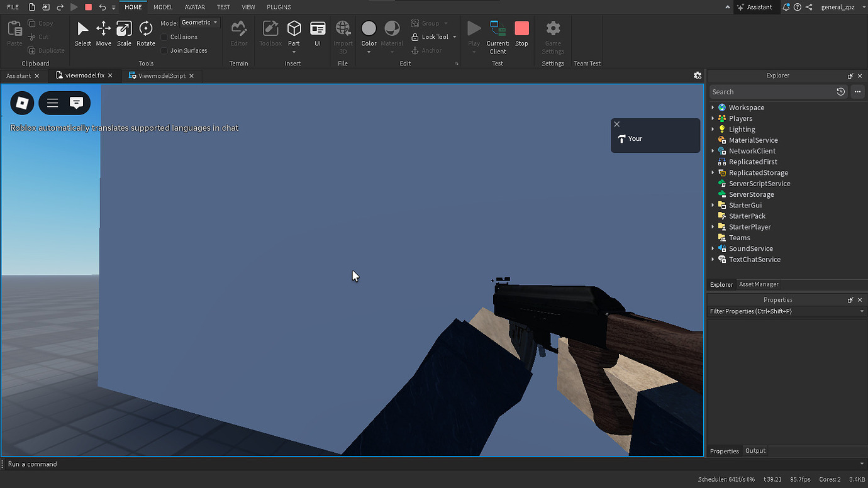Switch to the MODEL ribbon tab

pos(162,7)
